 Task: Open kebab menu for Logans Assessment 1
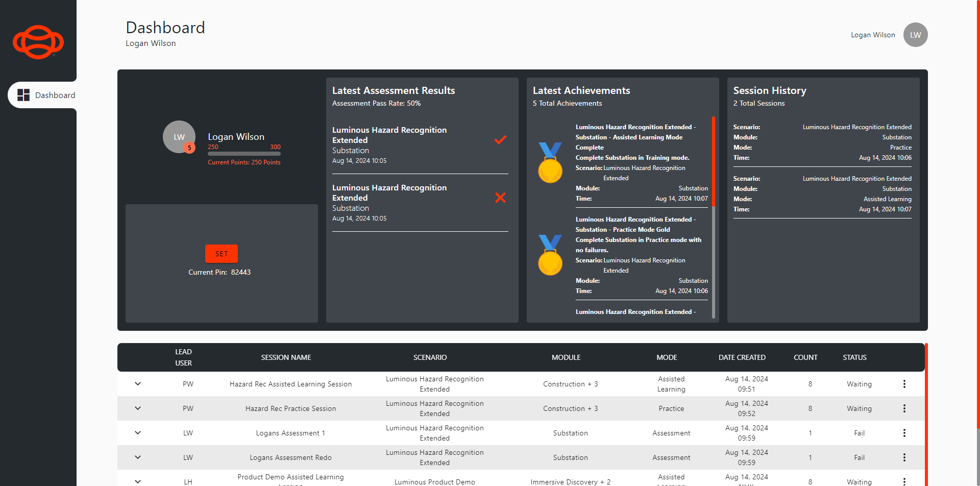coord(904,432)
